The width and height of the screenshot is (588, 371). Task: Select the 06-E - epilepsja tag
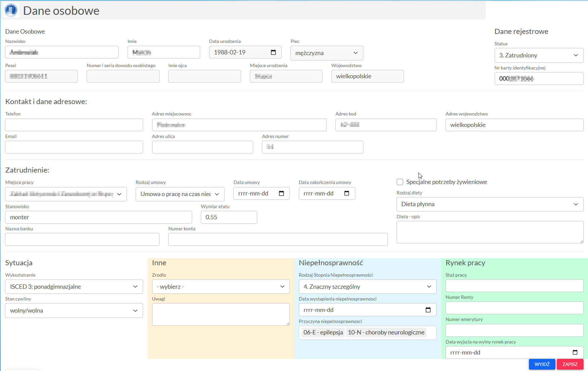(x=323, y=332)
